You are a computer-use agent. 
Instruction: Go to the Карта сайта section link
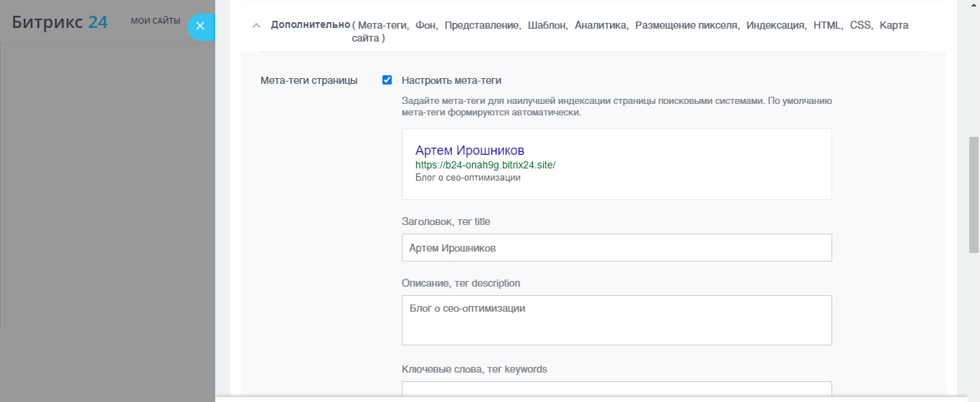894,25
